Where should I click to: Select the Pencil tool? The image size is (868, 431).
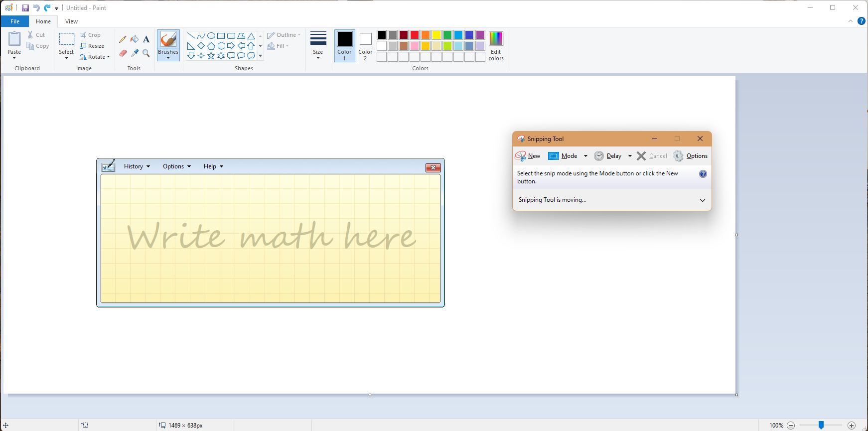(x=123, y=39)
